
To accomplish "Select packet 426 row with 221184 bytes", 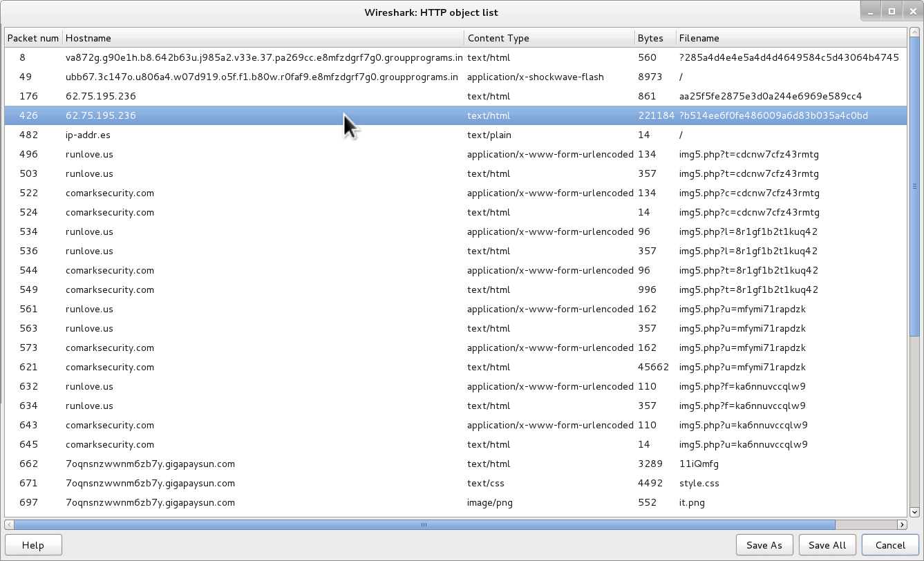I will coord(455,115).
